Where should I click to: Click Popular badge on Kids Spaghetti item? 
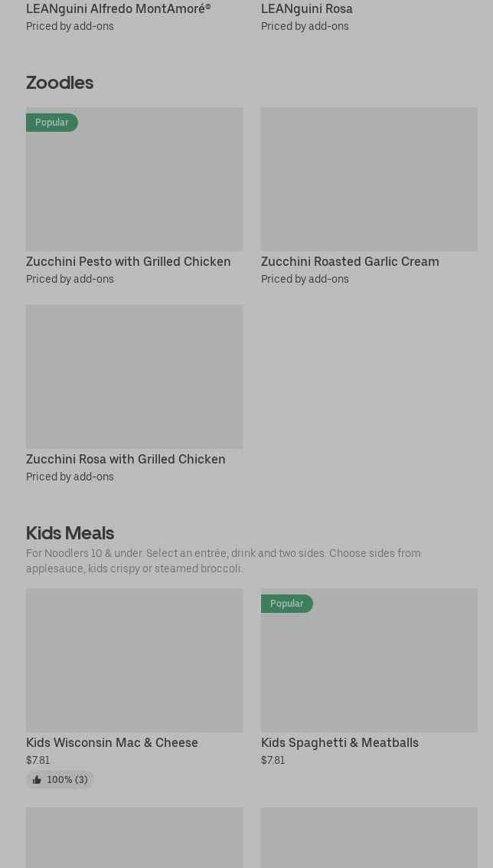(x=286, y=604)
